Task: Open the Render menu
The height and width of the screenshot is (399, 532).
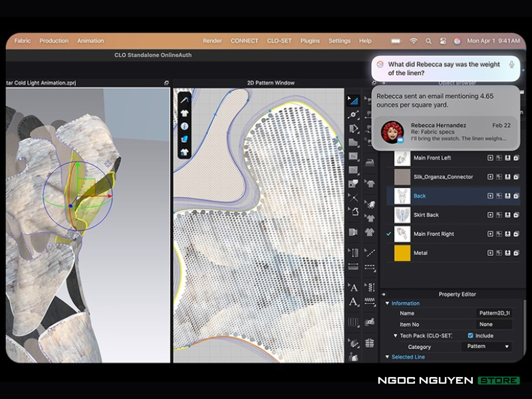Action: (212, 41)
